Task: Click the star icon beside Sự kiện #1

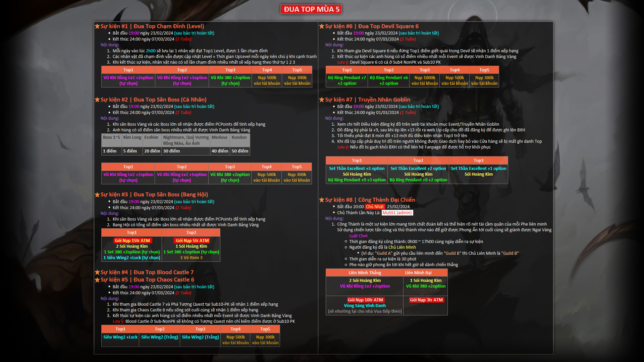Action: tap(97, 26)
